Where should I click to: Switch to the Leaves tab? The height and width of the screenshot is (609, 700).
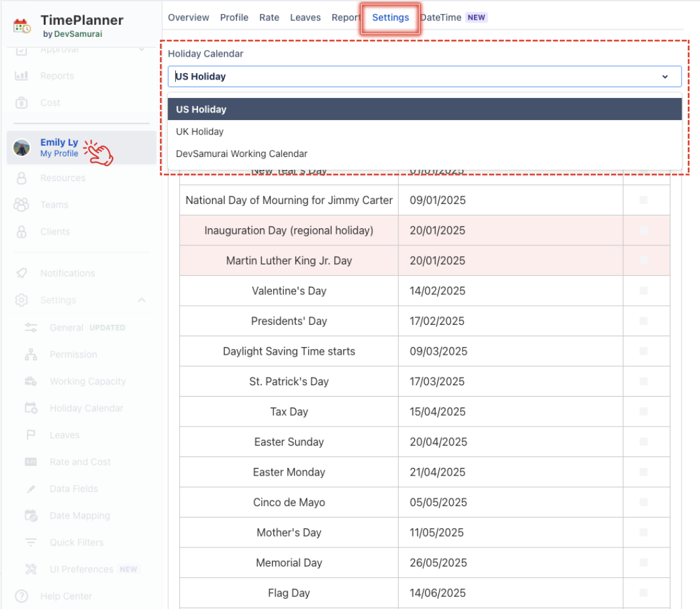pos(306,18)
